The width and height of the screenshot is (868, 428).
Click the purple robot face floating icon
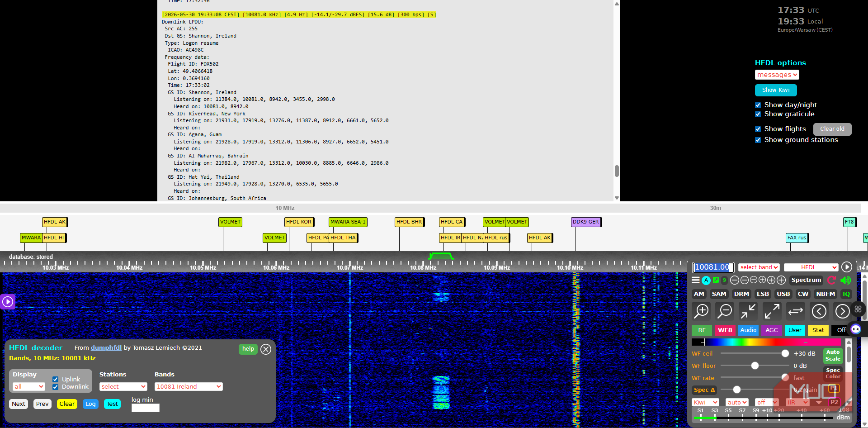coord(856,329)
